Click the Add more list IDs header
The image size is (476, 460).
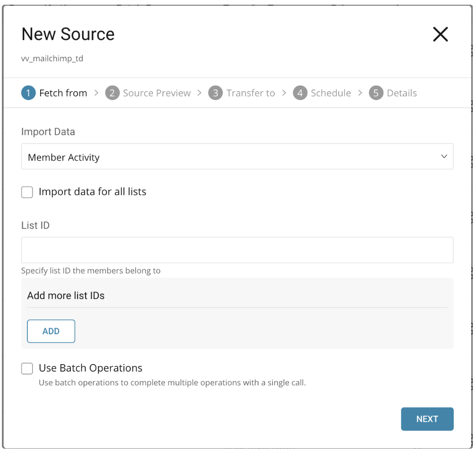tap(66, 296)
